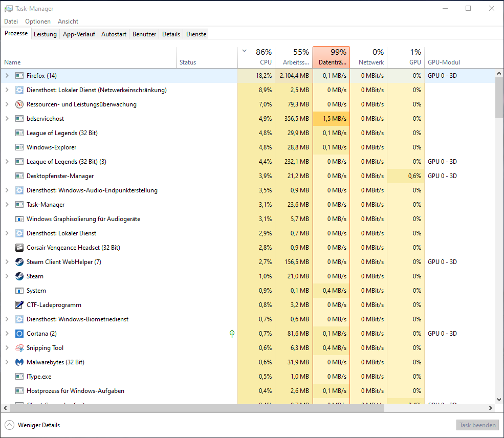Image resolution: width=504 pixels, height=438 pixels.
Task: Click the Cortana circle icon
Action: (19, 334)
